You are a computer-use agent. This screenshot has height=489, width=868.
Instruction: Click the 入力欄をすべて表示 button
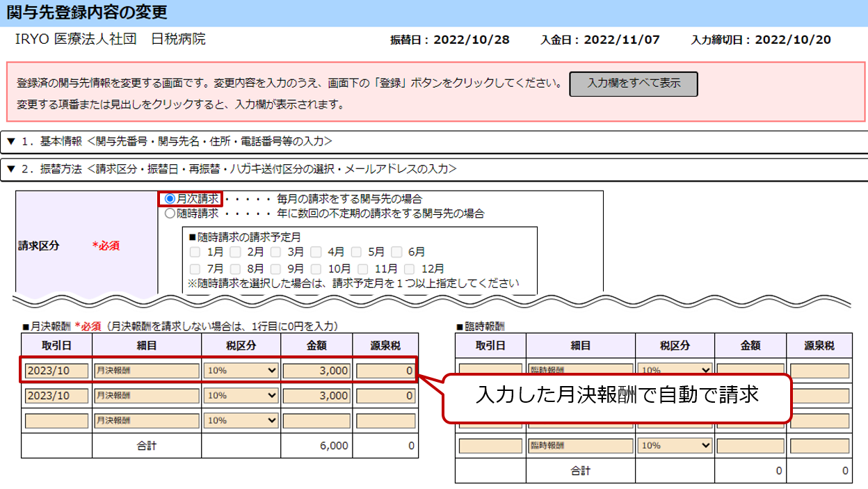point(633,83)
